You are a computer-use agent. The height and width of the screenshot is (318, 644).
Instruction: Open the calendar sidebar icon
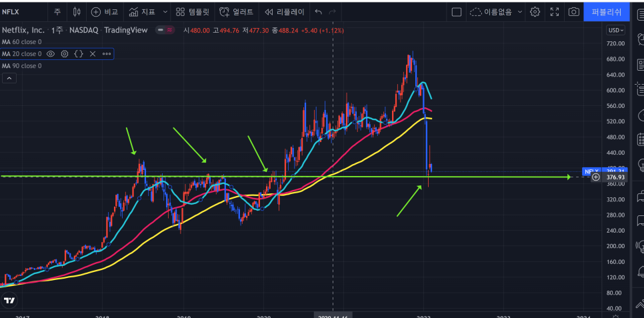pyautogui.click(x=640, y=140)
